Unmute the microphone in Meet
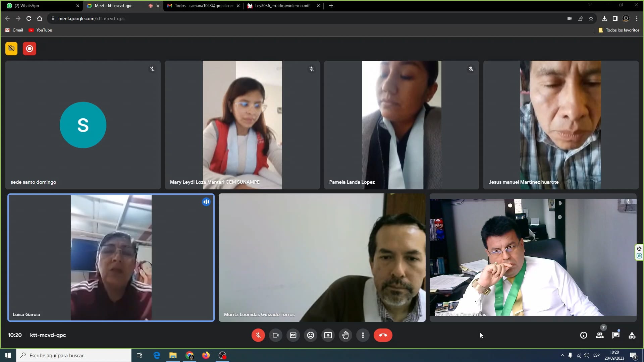Viewport: 644px width, 362px height. point(258,335)
